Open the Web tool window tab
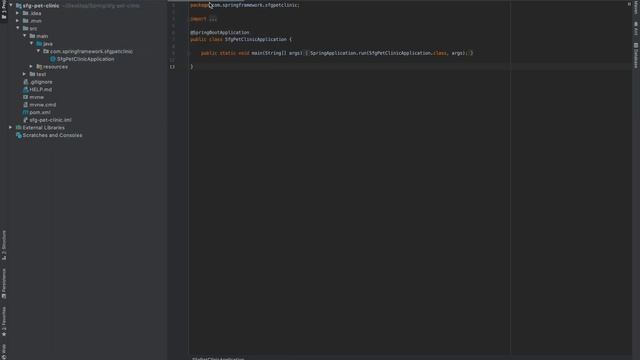640x360 pixels. pos(4,351)
